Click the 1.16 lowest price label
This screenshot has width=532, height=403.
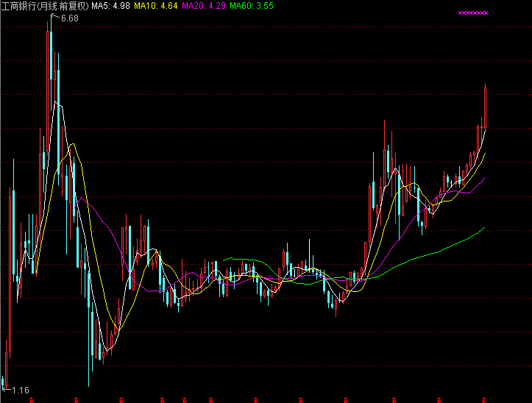click(20, 390)
